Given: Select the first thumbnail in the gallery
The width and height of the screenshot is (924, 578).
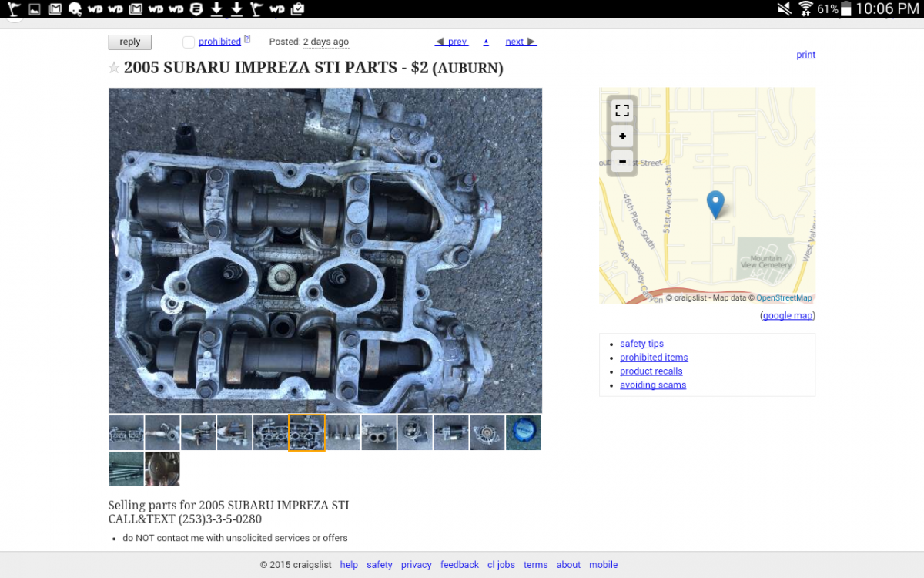Looking at the screenshot, I should pyautogui.click(x=126, y=432).
